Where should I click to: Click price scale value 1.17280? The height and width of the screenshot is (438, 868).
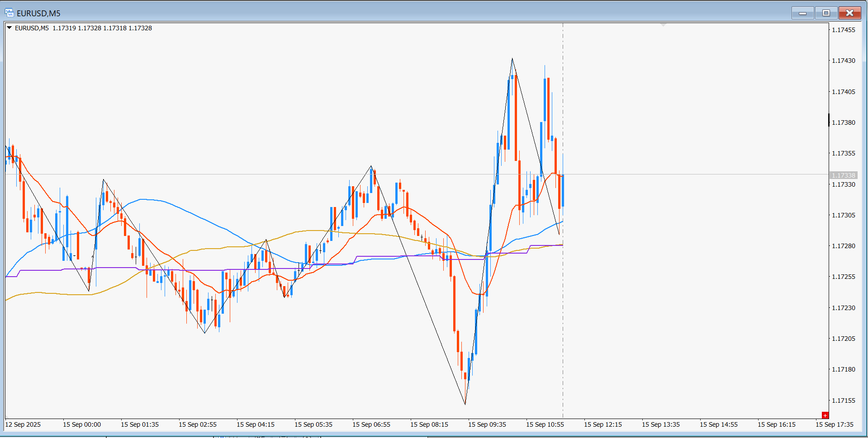(x=844, y=246)
